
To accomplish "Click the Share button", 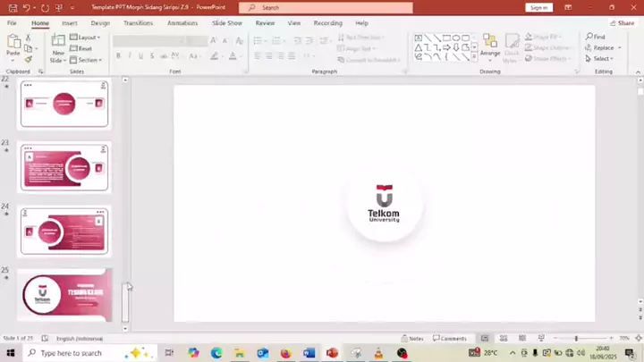I will coord(623,23).
